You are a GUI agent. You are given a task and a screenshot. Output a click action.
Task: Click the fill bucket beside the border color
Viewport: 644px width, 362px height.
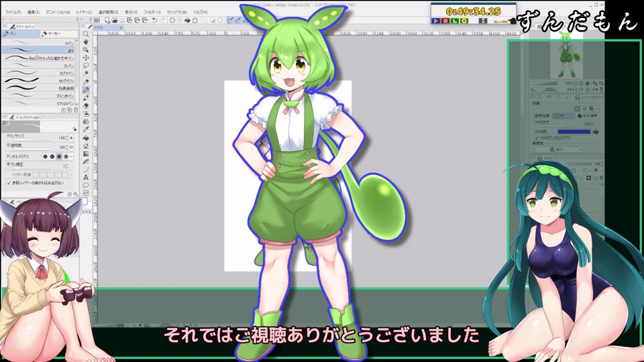(x=596, y=132)
